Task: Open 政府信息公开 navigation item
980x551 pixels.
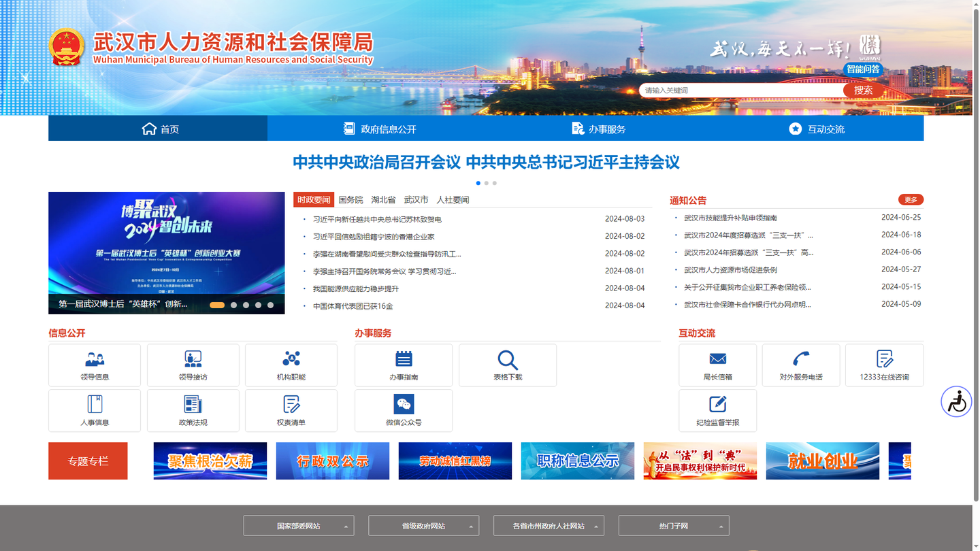Action: (x=380, y=129)
